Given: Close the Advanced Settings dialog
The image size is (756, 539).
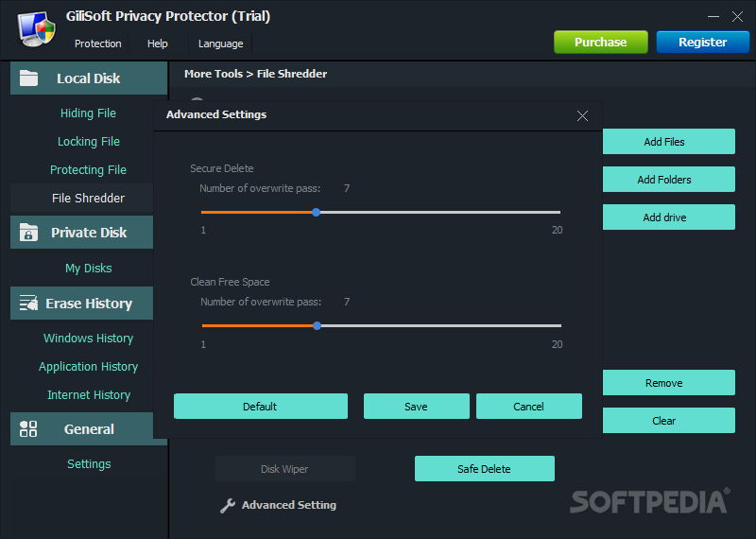Looking at the screenshot, I should click(582, 115).
